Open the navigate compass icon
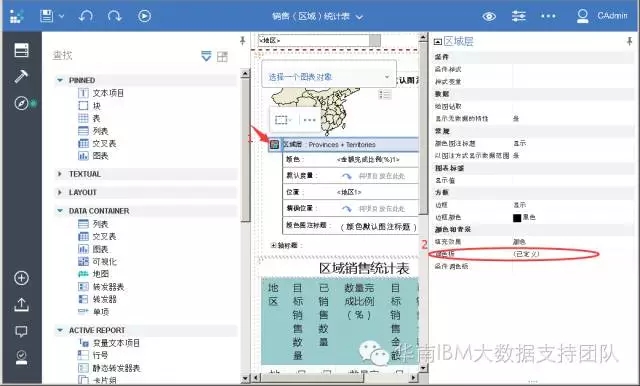The height and width of the screenshot is (386, 640). 21,103
